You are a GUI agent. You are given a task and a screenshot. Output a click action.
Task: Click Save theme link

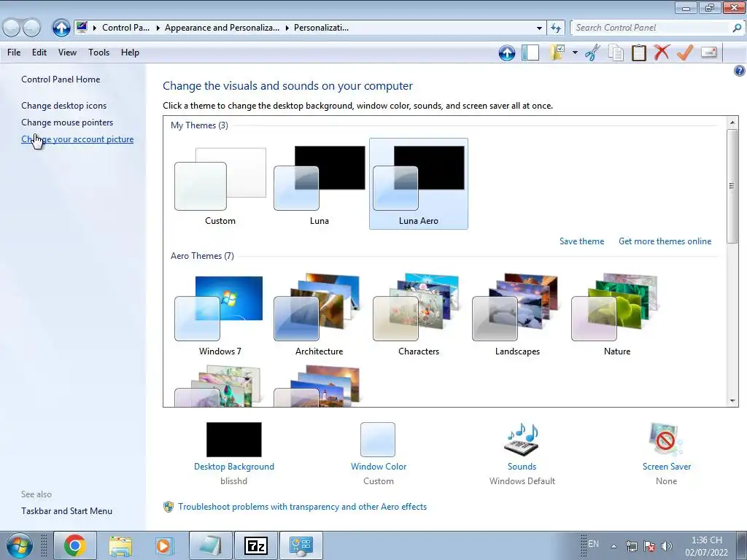pos(581,241)
